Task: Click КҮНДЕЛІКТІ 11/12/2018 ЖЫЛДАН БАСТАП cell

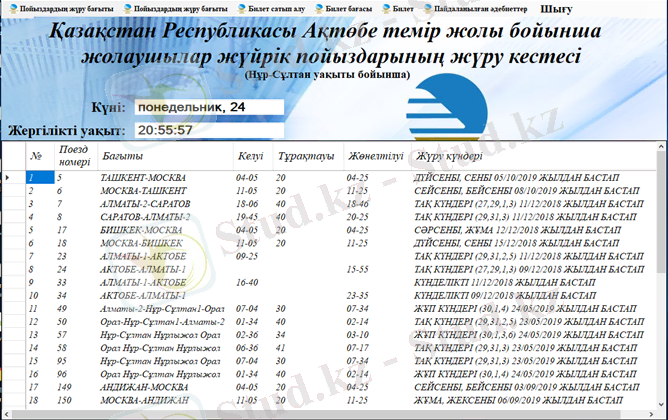Action: coord(533,282)
